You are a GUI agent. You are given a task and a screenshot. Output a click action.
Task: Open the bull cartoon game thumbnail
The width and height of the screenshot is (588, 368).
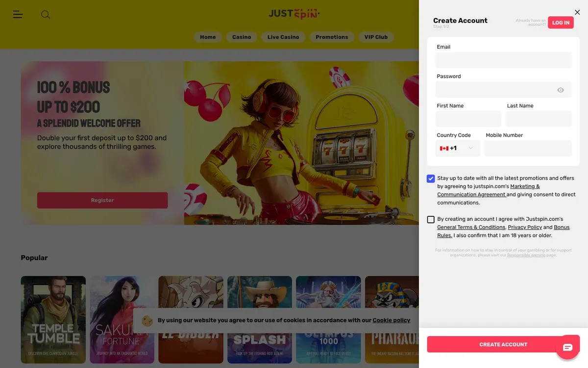[x=191, y=319]
